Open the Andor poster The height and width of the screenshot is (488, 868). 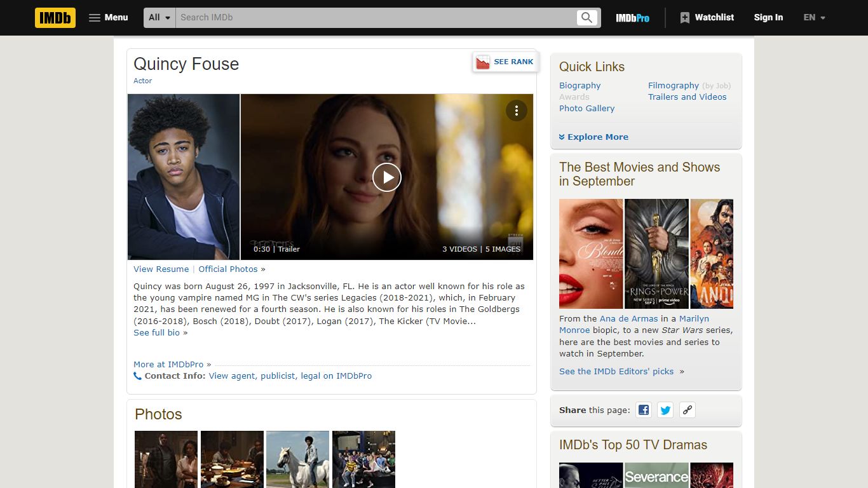coord(712,254)
